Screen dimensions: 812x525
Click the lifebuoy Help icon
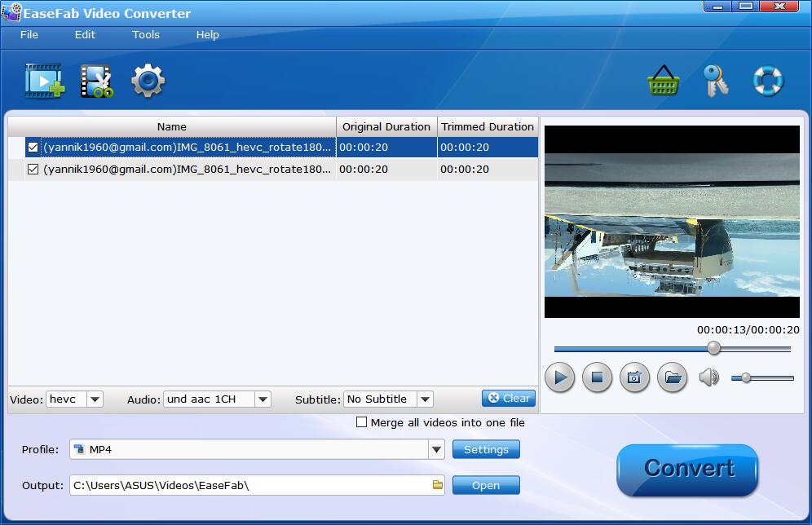pyautogui.click(x=768, y=81)
